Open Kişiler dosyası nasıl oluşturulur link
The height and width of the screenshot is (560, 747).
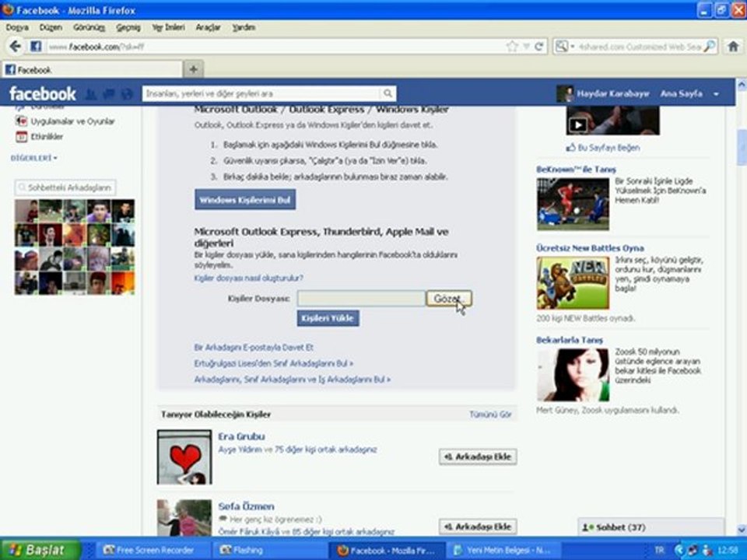click(249, 278)
